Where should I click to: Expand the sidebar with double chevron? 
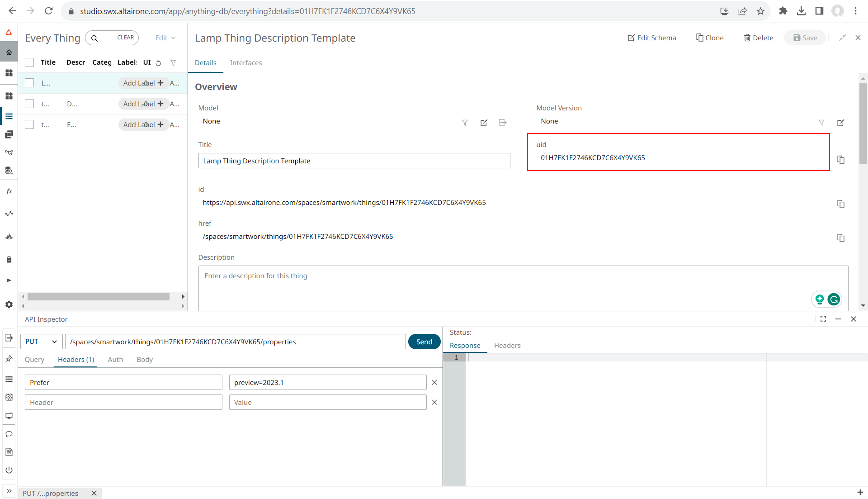pyautogui.click(x=9, y=491)
